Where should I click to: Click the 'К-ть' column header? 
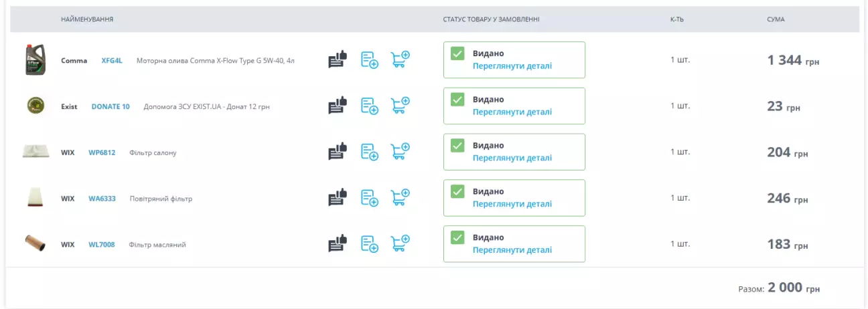[x=677, y=19]
